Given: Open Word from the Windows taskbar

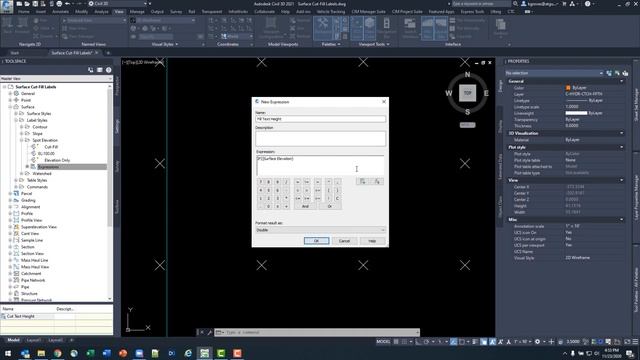Looking at the screenshot, I should pos(107,353).
